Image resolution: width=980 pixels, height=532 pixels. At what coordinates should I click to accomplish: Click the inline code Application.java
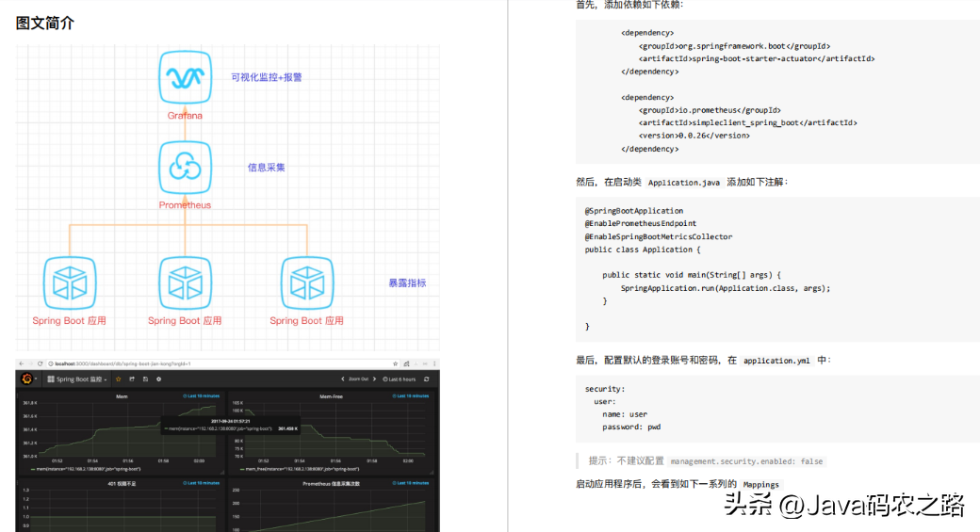click(x=684, y=183)
